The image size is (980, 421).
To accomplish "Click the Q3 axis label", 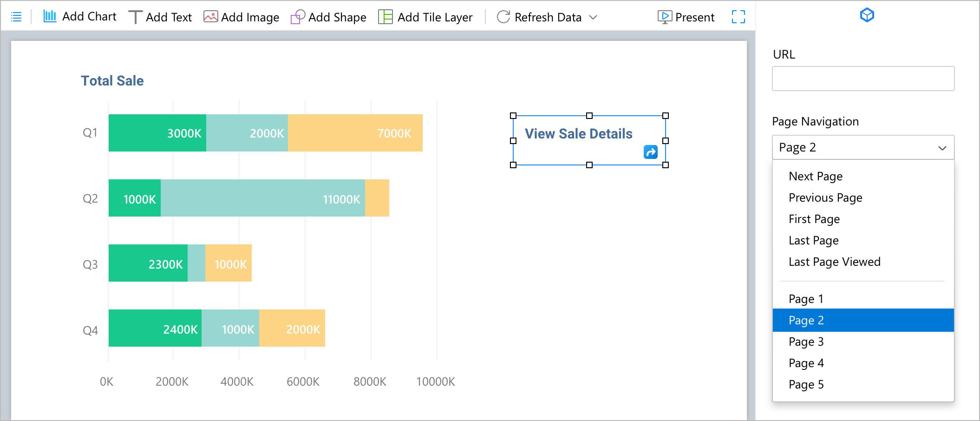I will (90, 264).
